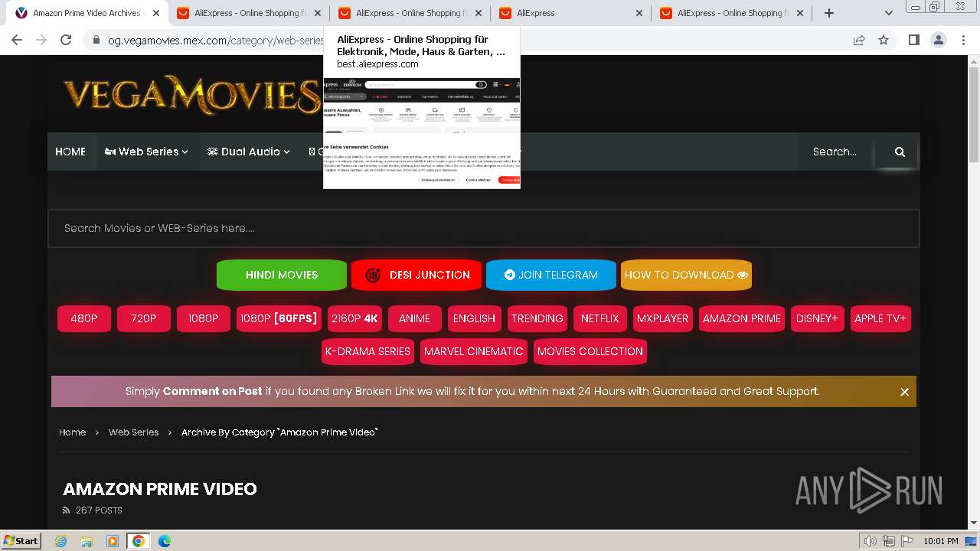The image size is (980, 551).
Task: Browse the AMAZON PRIME category
Action: click(742, 318)
